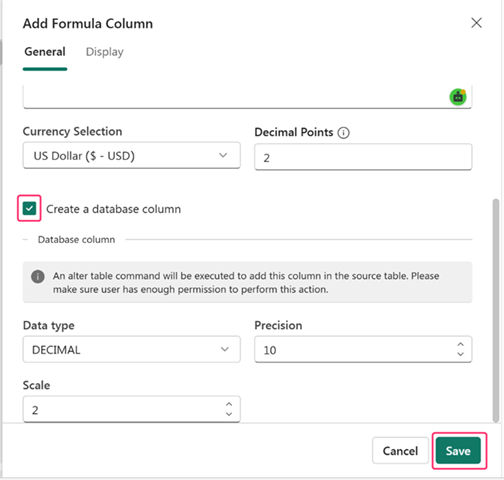This screenshot has width=504, height=480.
Task: Open the Currency Selection dropdown
Action: [132, 156]
